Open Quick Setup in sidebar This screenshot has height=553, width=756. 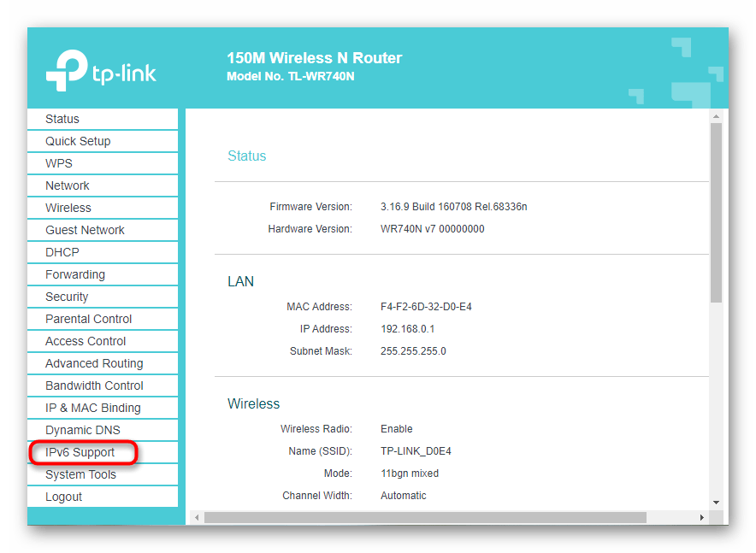(x=78, y=141)
